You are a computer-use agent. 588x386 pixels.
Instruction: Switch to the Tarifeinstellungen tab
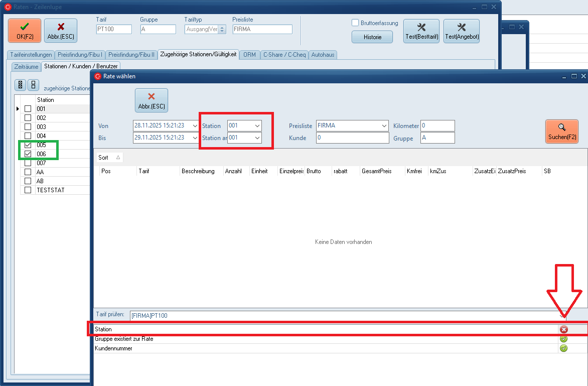point(31,55)
